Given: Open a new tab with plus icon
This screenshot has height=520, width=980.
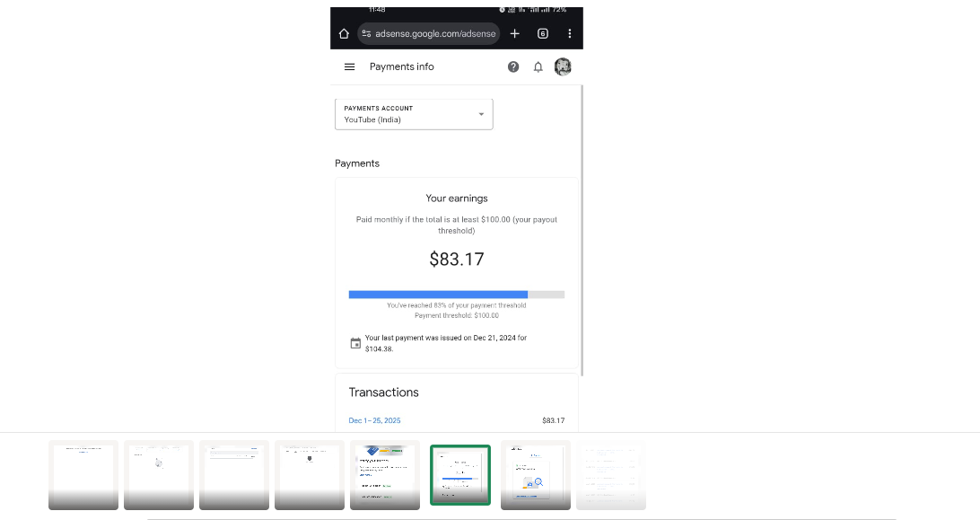Looking at the screenshot, I should [x=514, y=34].
